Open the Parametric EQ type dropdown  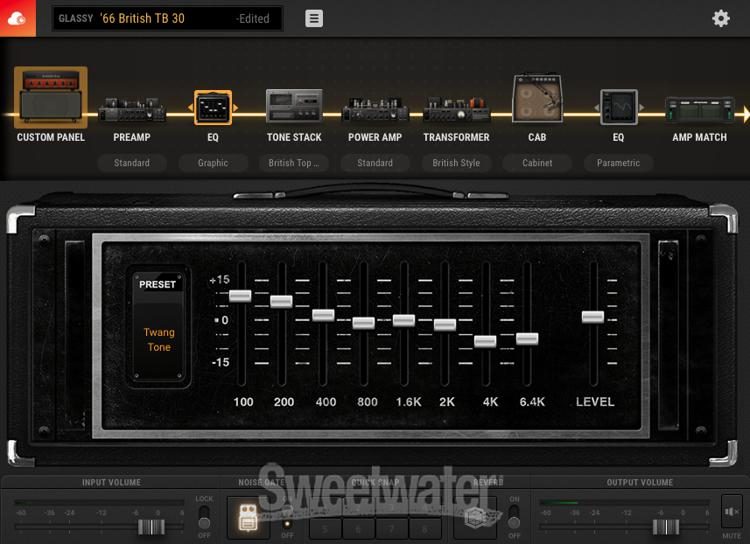618,163
